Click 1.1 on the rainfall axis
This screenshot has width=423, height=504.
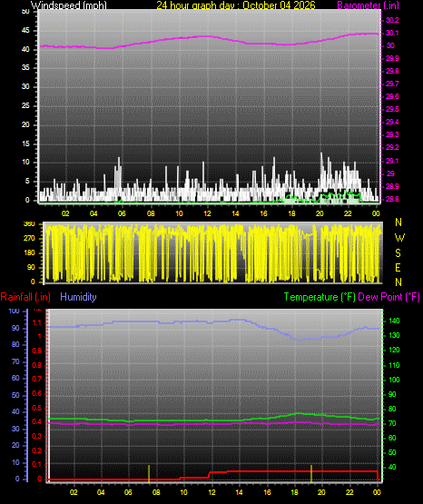click(x=37, y=322)
